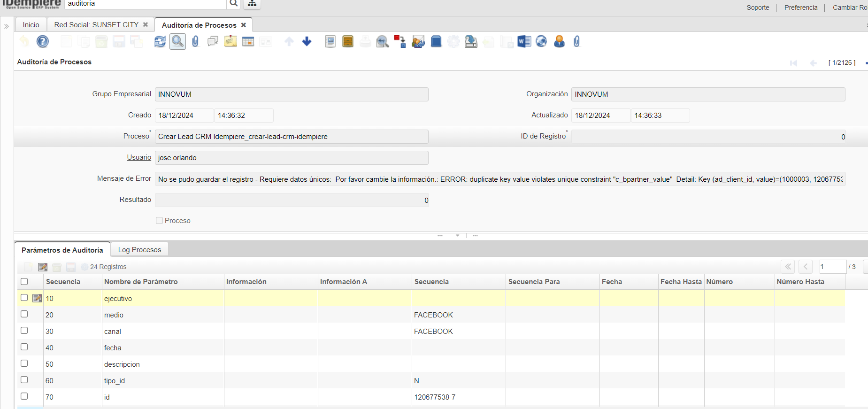Switch to Red Social: SUNSET CITY tab
This screenshot has height=409, width=868.
[x=96, y=25]
